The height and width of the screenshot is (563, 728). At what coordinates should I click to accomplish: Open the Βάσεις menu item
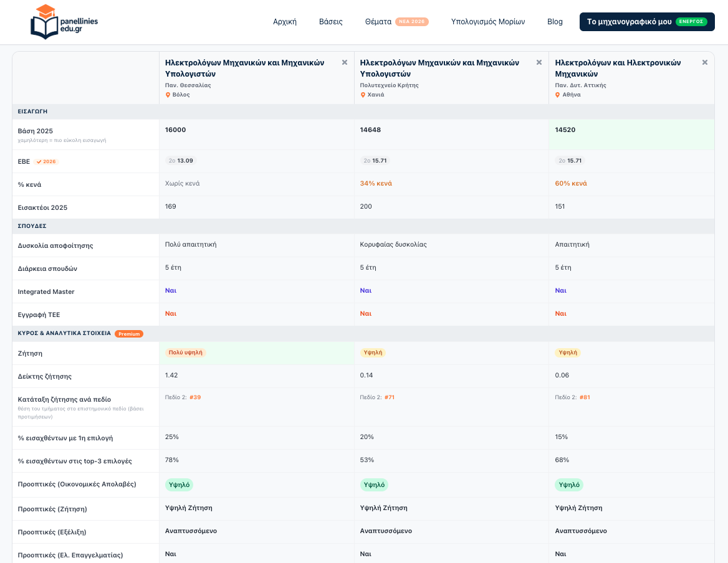coord(330,22)
